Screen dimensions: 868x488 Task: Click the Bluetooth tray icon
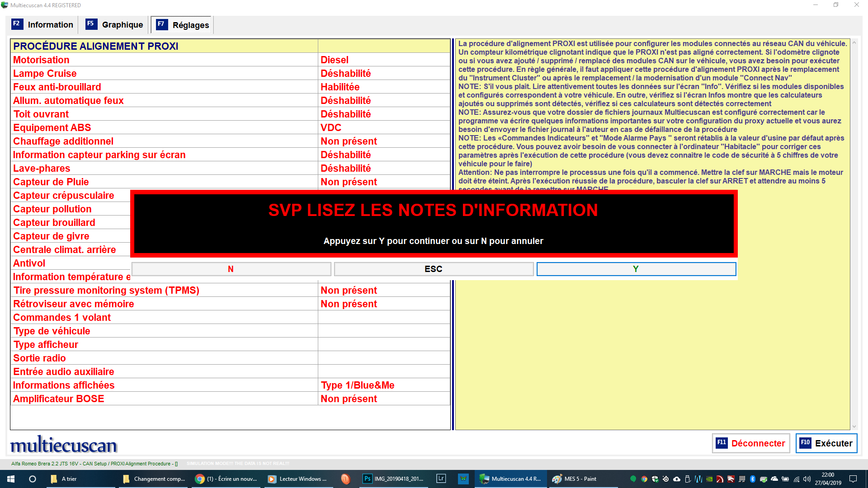pos(753,479)
